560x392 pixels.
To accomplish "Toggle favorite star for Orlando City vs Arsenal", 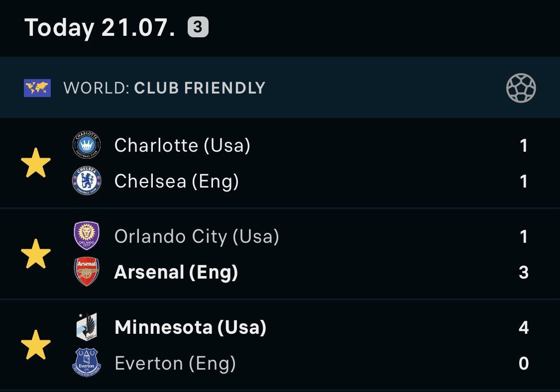I will tap(36, 254).
